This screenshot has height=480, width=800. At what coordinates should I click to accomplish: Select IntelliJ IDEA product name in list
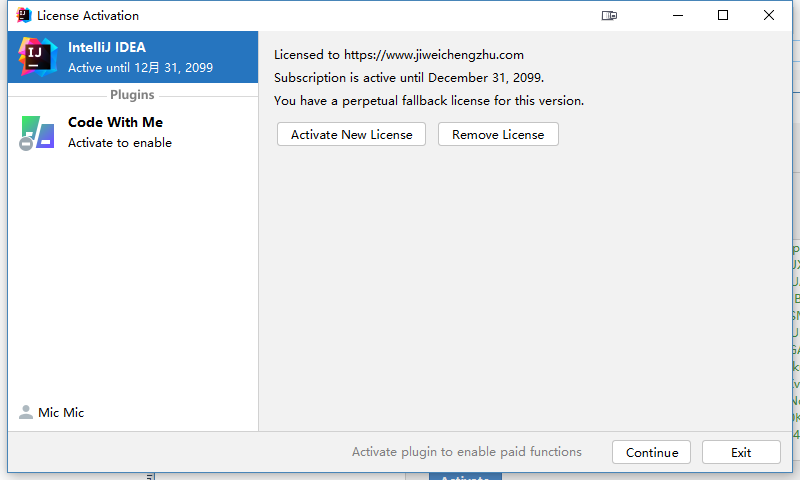107,47
